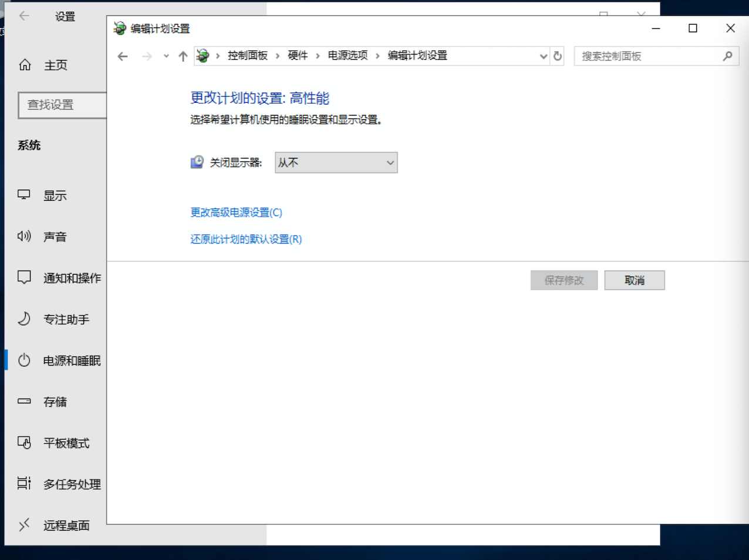Expand the chevron after 电源选项

coord(377,56)
